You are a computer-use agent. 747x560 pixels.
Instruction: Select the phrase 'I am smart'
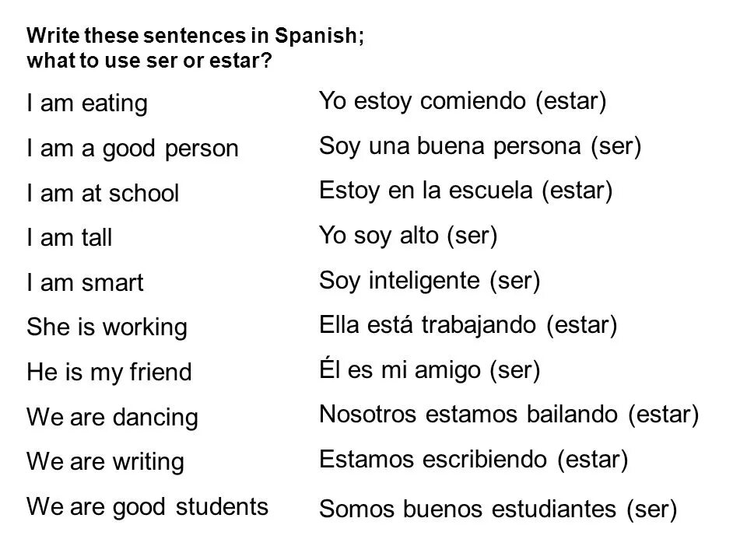point(86,283)
